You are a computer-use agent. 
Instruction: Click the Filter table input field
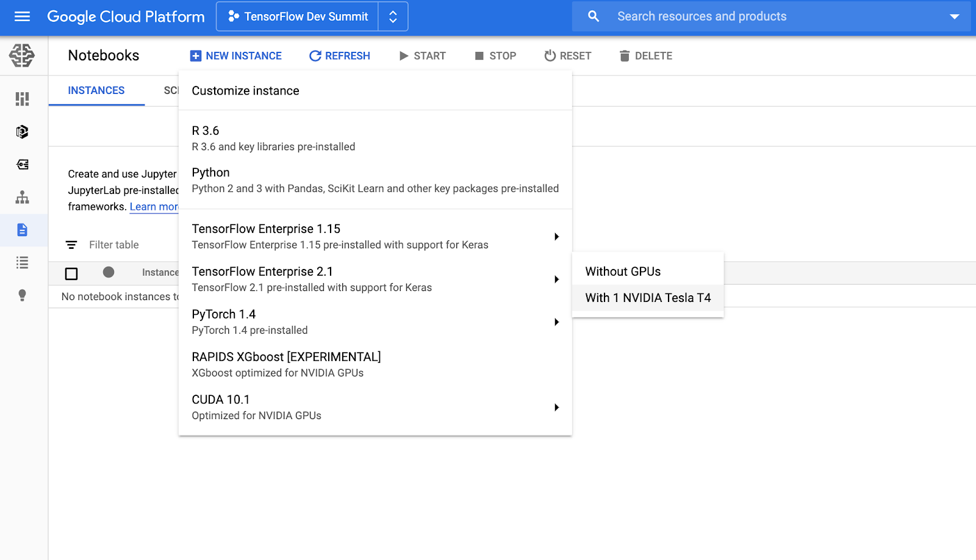coord(114,245)
